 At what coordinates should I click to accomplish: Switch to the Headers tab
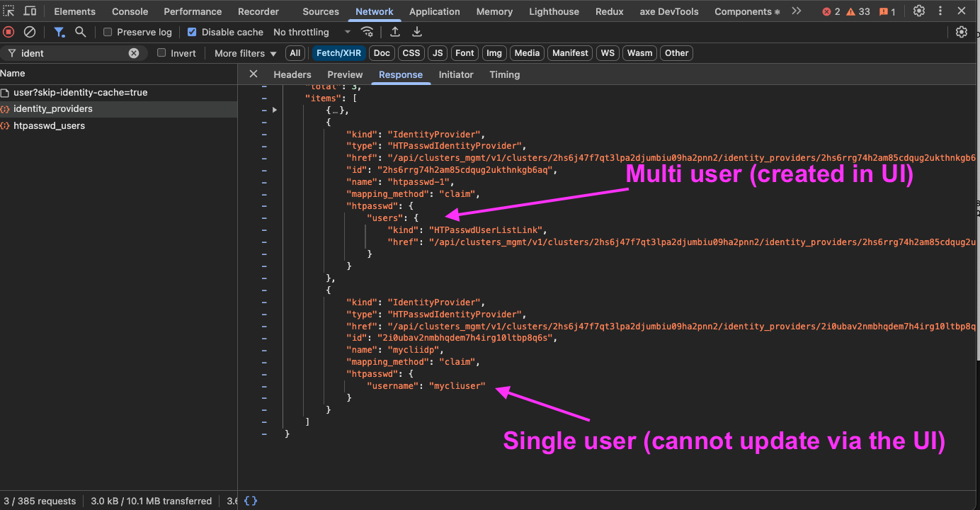pyautogui.click(x=292, y=74)
